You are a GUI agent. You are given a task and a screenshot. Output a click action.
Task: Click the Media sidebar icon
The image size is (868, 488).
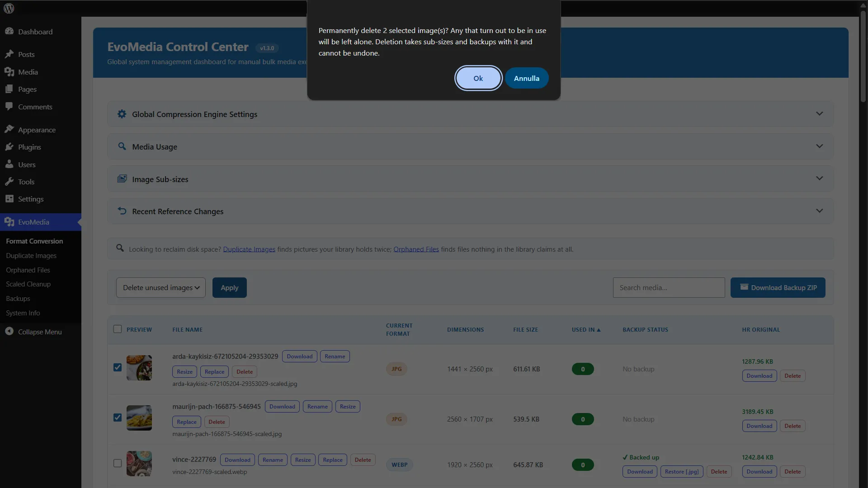point(9,71)
